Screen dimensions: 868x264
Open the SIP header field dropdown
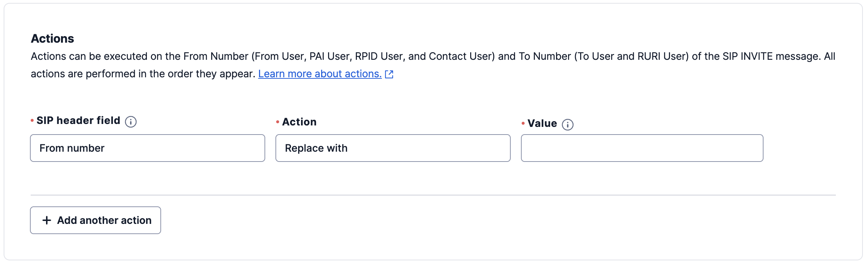[x=148, y=148]
